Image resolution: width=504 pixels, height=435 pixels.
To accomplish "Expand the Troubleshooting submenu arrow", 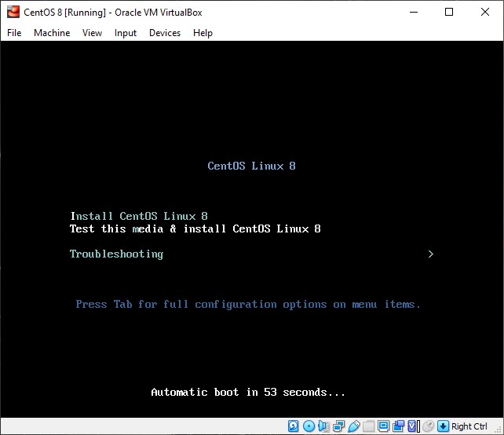I will (431, 254).
